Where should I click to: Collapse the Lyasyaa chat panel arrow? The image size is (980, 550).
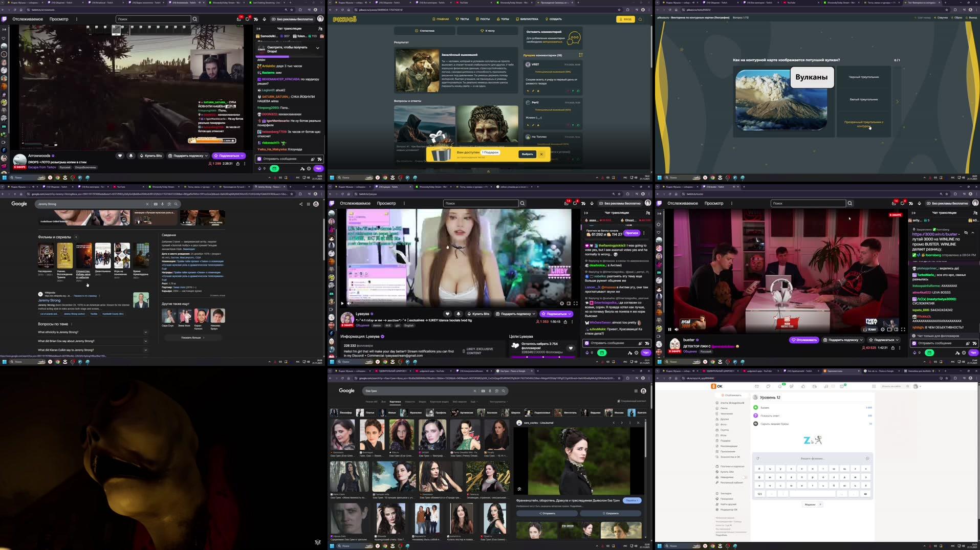tap(585, 213)
